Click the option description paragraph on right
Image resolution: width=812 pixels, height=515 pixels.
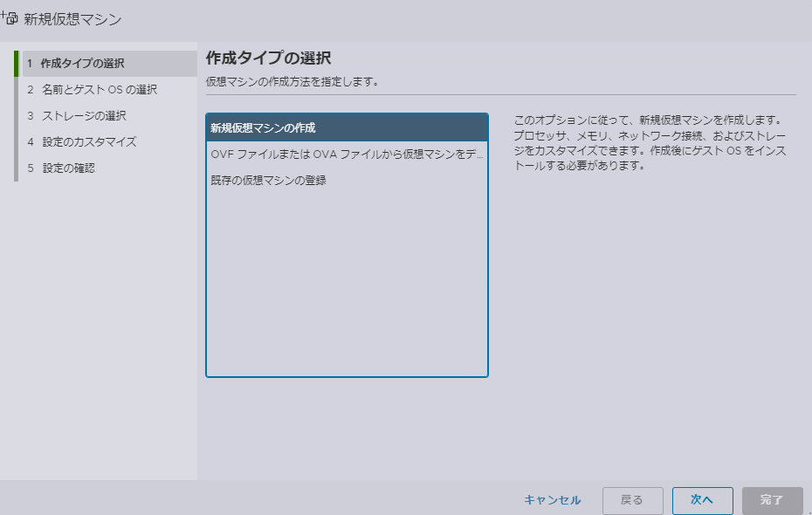tap(652, 142)
